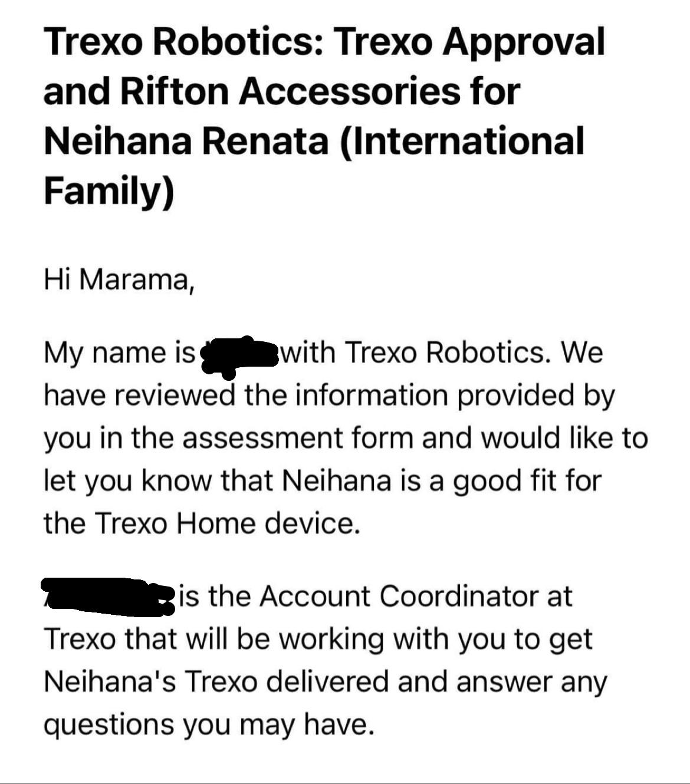690x784 pixels.
Task: Click the words "My name is"
Action: coord(119,353)
